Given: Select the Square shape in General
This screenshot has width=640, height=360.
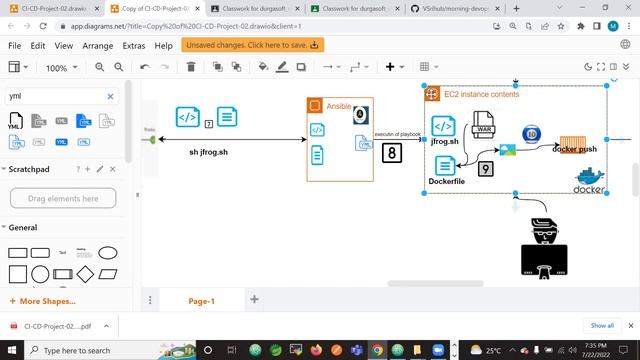Looking at the screenshot, I should coord(18,274).
